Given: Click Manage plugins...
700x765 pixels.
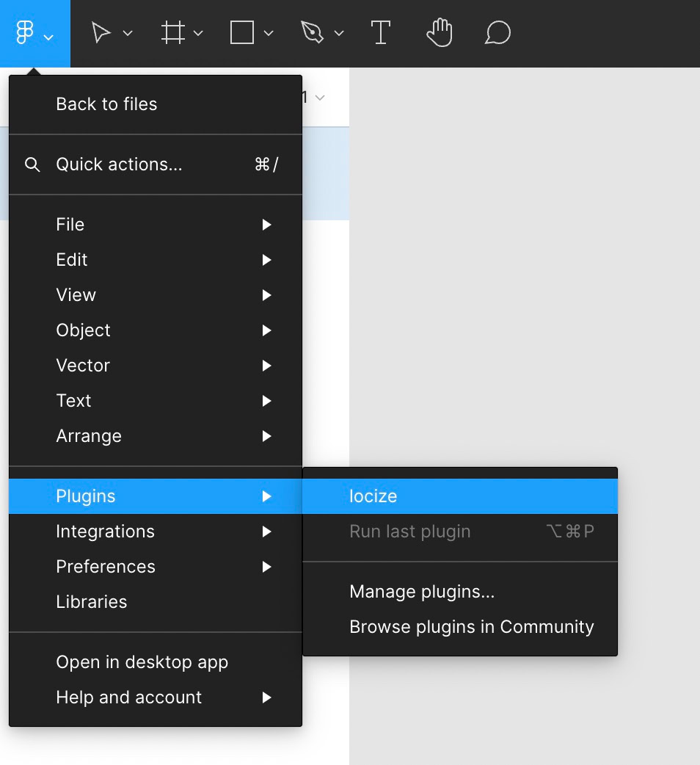Looking at the screenshot, I should point(422,592).
